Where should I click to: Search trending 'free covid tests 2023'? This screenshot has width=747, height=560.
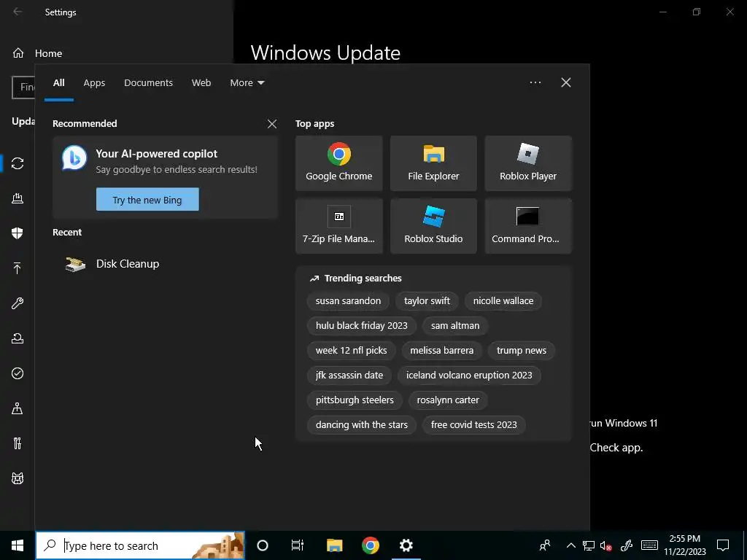pyautogui.click(x=473, y=425)
